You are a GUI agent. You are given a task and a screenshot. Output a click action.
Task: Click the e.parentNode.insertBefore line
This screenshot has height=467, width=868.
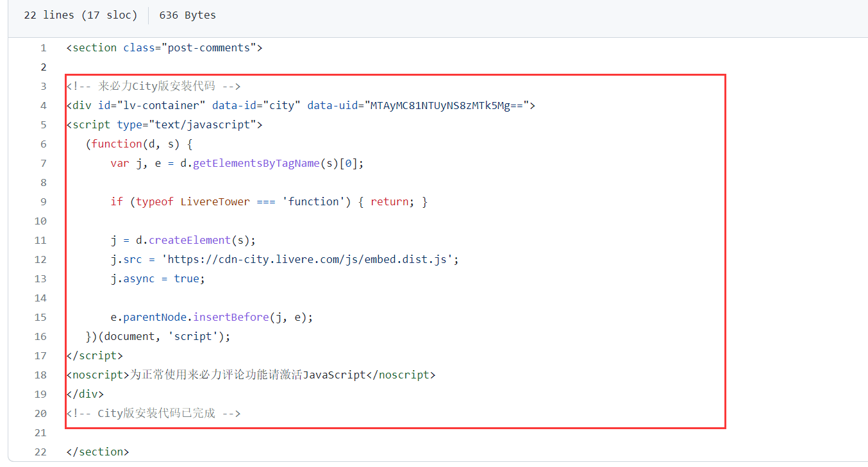click(x=212, y=317)
